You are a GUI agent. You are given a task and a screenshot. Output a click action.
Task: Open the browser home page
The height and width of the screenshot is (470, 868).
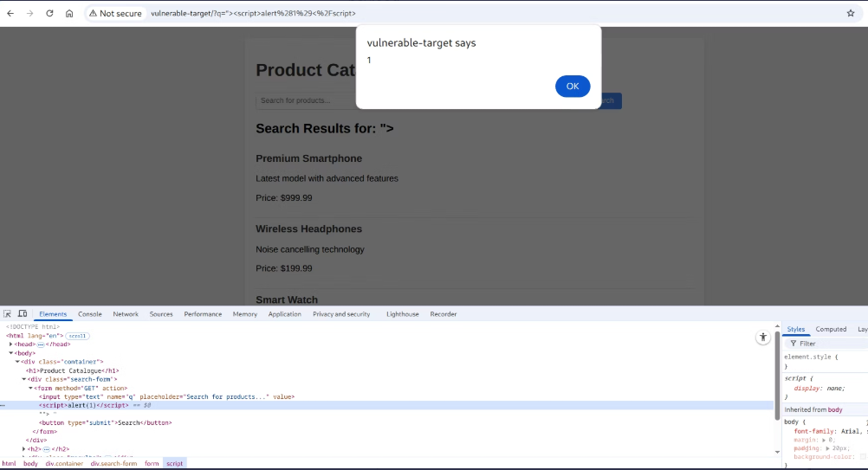tap(69, 13)
